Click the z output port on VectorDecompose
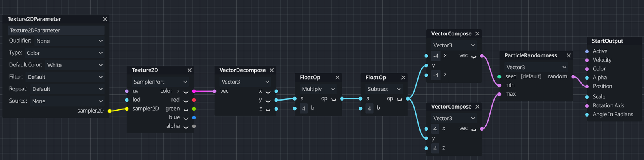The image size is (644, 160). [276, 109]
